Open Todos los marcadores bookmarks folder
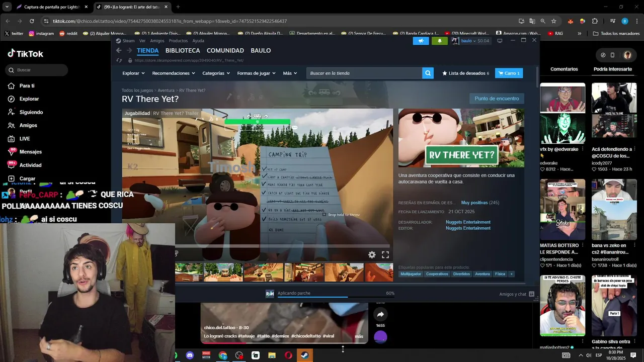Viewport: 644px width, 362px height. coord(616,34)
